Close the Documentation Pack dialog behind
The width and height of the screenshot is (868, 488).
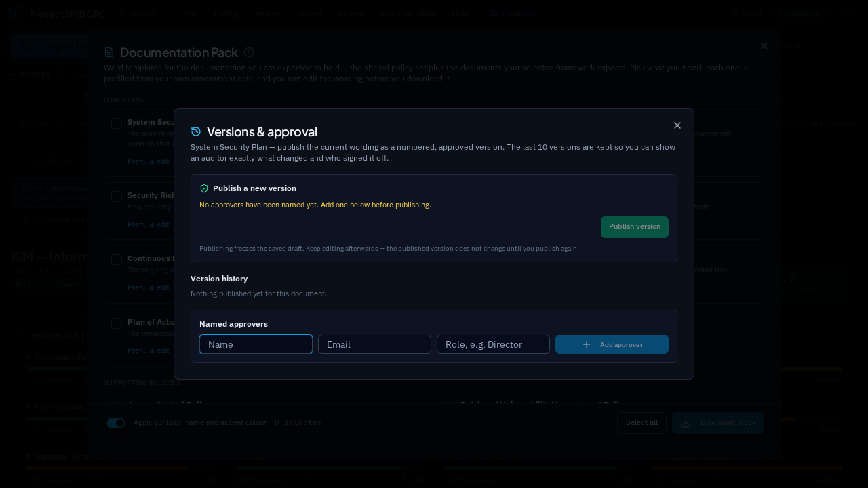tap(764, 46)
